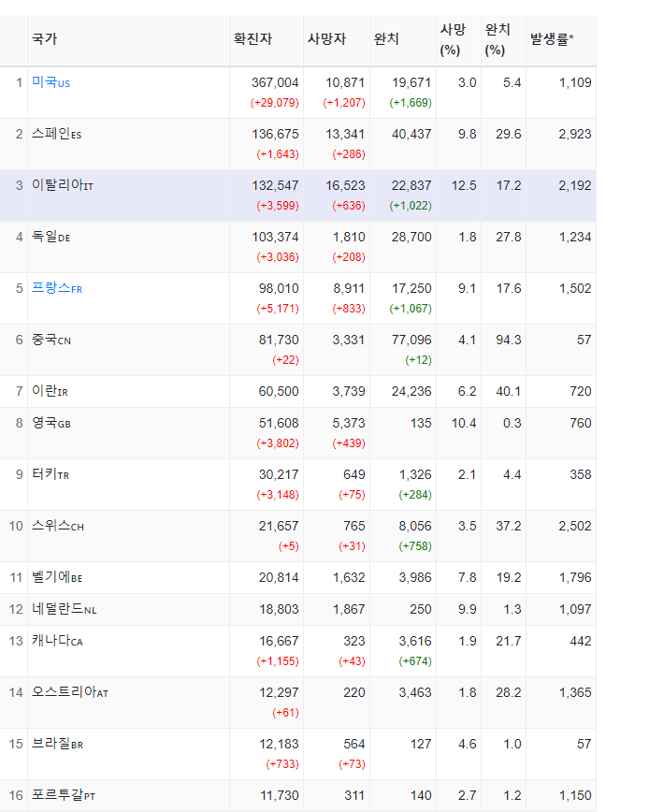Sort by the 발생률* column header
This screenshot has width=649, height=812.
(552, 39)
